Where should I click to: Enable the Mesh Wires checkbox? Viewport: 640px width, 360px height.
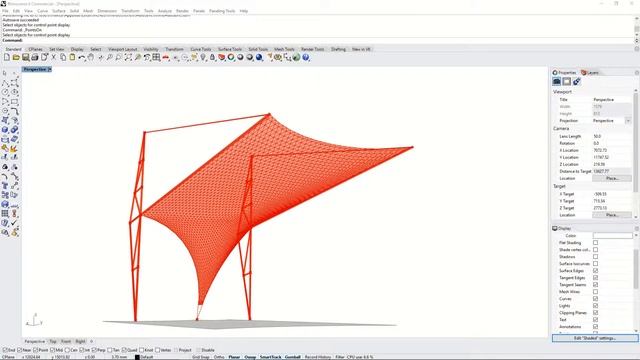click(596, 292)
